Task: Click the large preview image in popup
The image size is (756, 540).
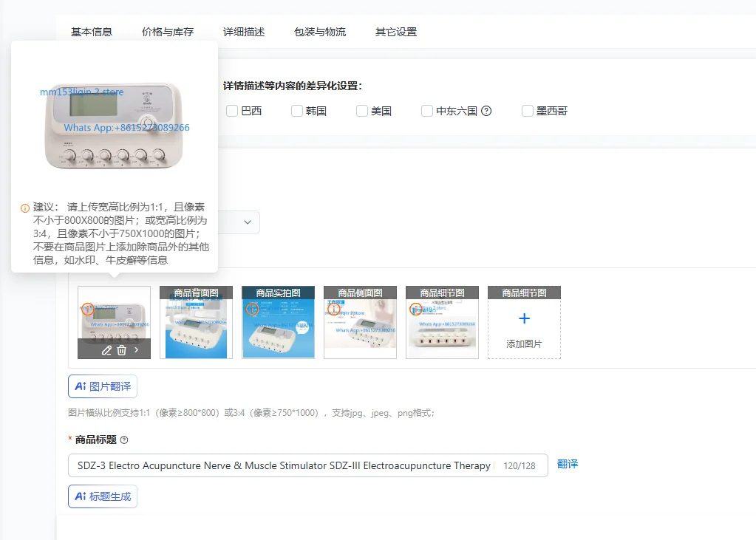Action: 115,126
